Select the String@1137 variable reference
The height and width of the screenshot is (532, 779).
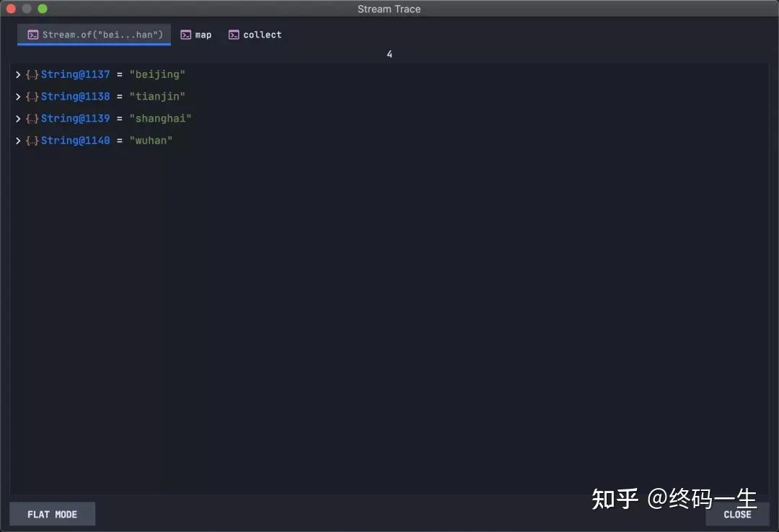click(x=76, y=74)
